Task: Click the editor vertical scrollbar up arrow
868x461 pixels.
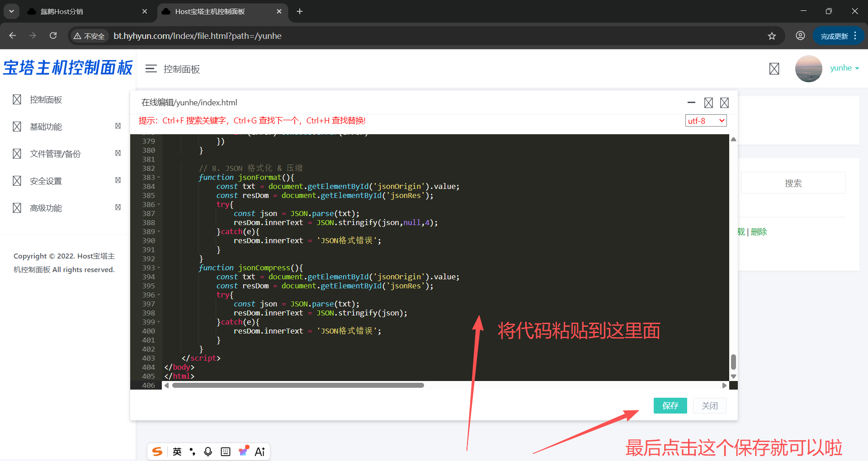Action: click(x=733, y=139)
